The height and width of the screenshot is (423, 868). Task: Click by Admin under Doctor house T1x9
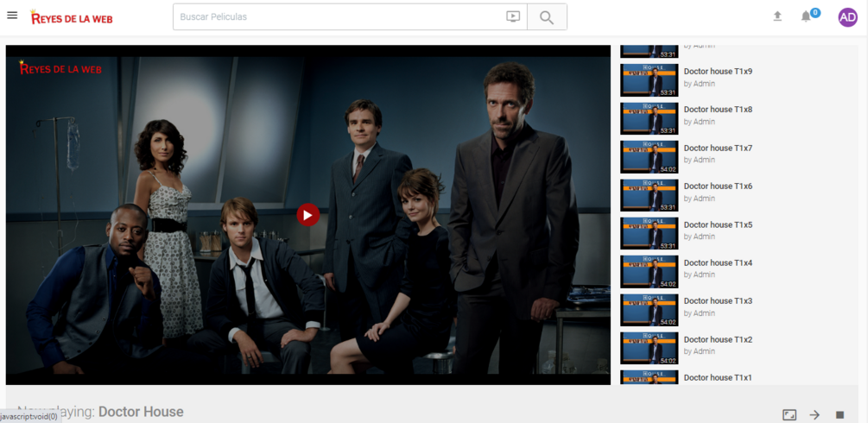[700, 84]
